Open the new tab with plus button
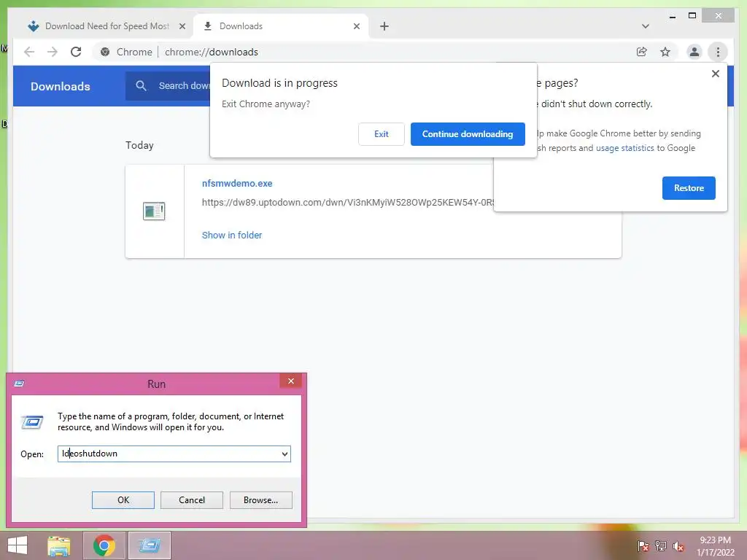Image resolution: width=747 pixels, height=560 pixels. coord(384,26)
